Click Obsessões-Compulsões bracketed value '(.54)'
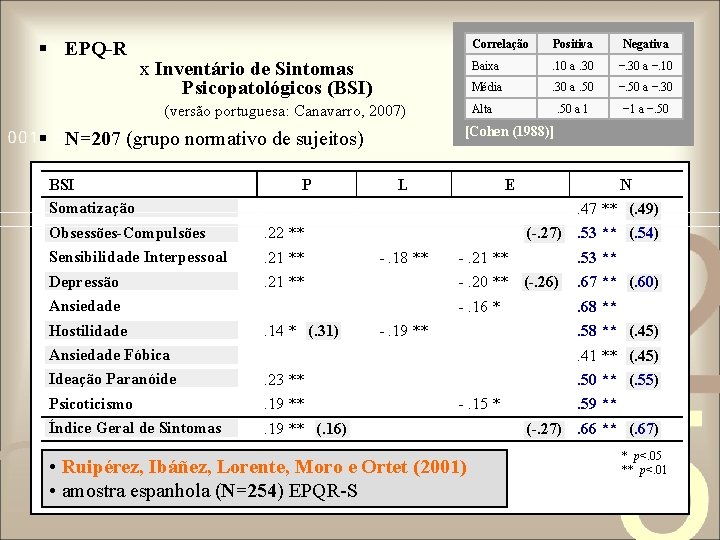720x540 pixels. [644, 233]
